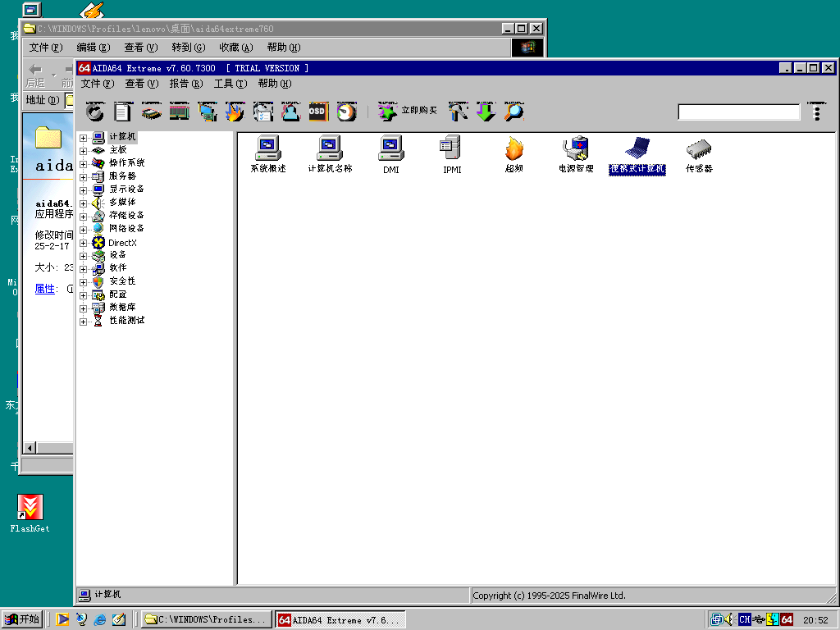Open 转到(G) menu in the Explorer window

point(189,48)
